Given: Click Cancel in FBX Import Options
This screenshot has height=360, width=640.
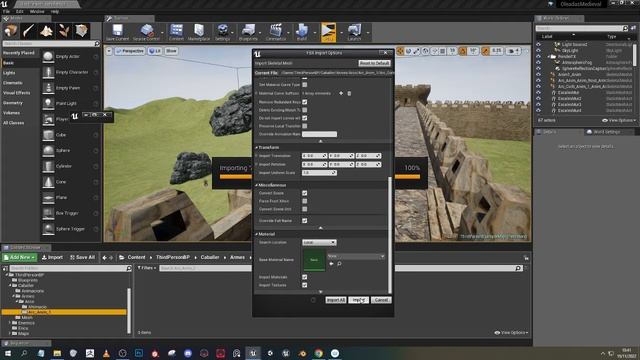Looking at the screenshot, I should (x=381, y=300).
